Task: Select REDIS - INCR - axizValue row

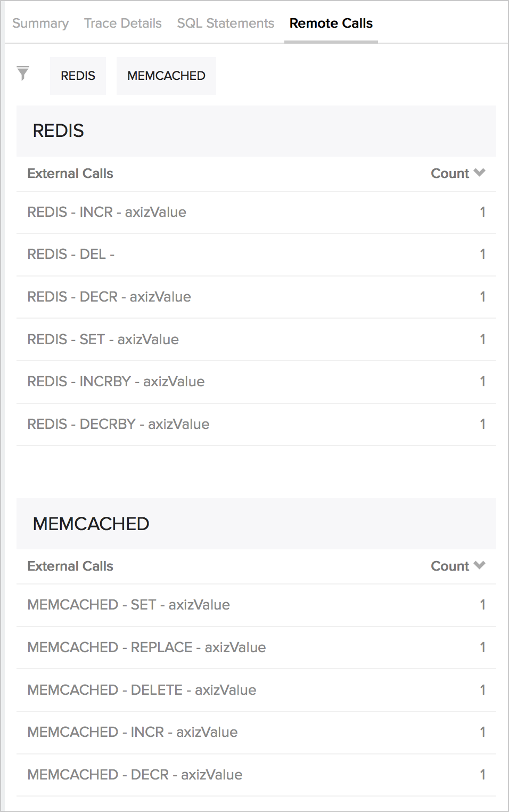Action: (x=256, y=212)
